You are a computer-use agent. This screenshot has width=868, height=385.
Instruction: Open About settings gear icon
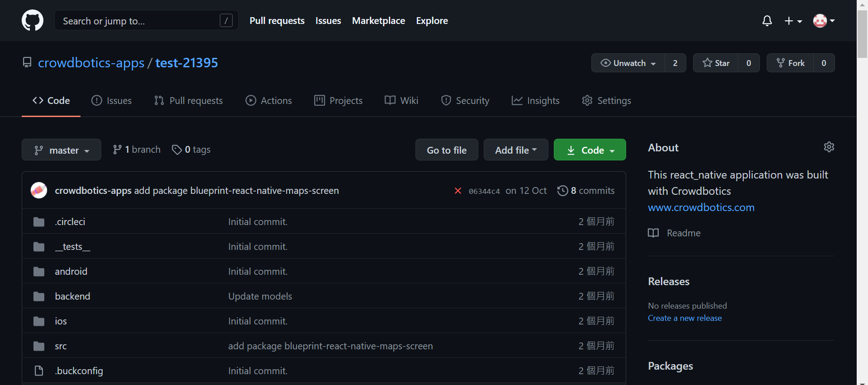coord(829,147)
